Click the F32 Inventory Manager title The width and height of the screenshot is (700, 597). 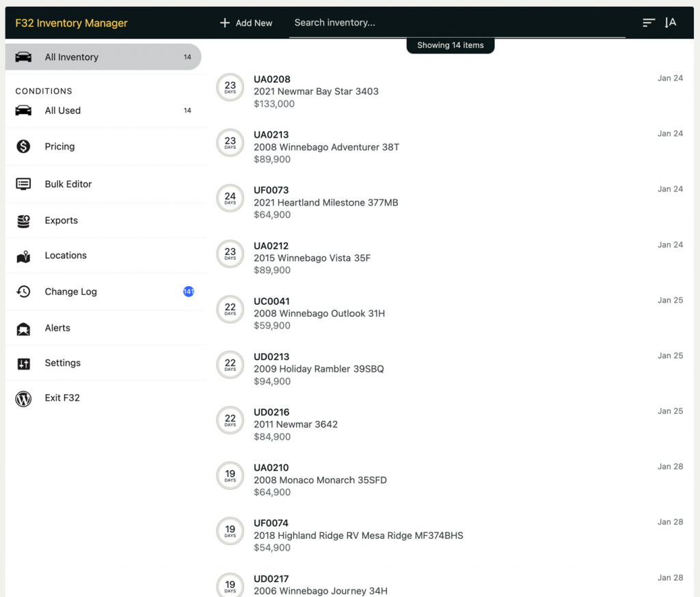tap(72, 23)
